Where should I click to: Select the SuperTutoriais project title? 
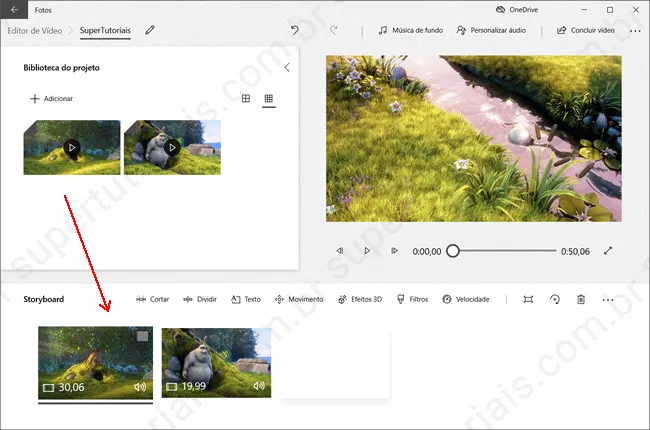pos(105,30)
